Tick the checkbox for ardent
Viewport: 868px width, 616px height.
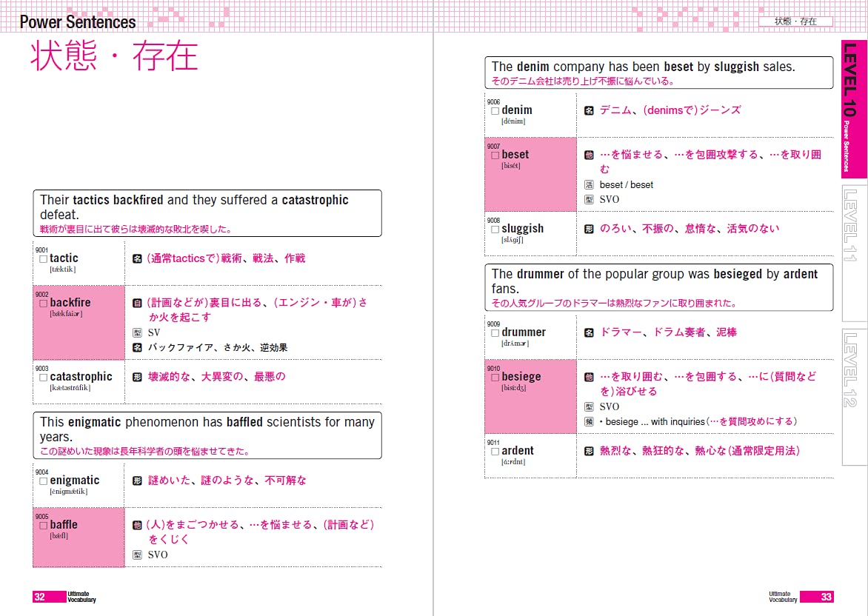tap(495, 452)
